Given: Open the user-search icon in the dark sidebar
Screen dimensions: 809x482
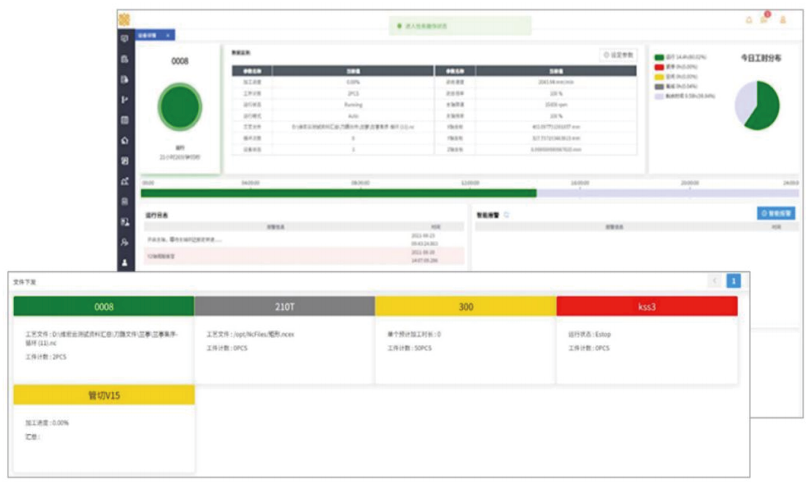Looking at the screenshot, I should (125, 242).
